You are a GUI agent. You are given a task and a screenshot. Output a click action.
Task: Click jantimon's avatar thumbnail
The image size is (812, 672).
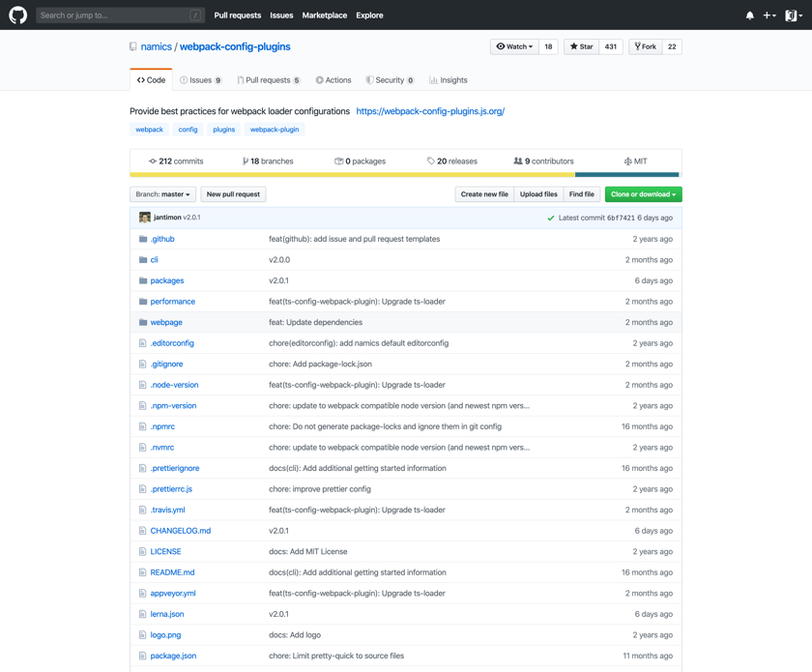144,218
